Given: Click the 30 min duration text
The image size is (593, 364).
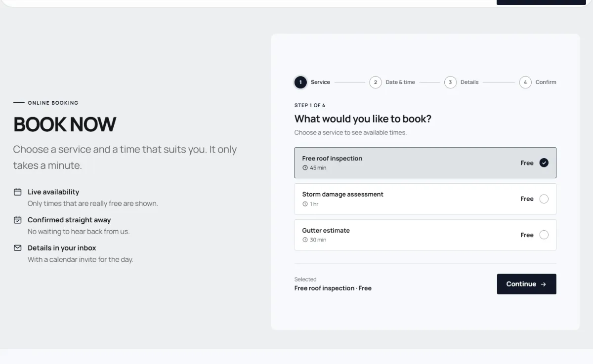Looking at the screenshot, I should coord(318,240).
